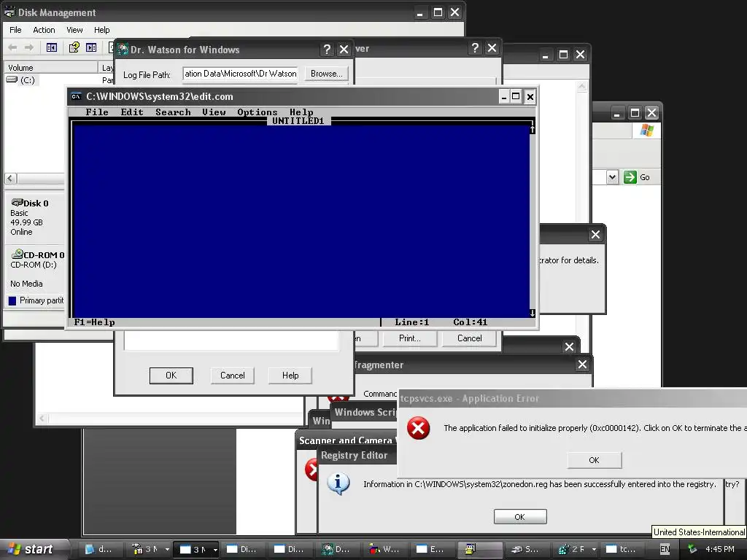The width and height of the screenshot is (747, 560).
Task: Click the CD-ROM 0 drive icon
Action: click(x=18, y=254)
